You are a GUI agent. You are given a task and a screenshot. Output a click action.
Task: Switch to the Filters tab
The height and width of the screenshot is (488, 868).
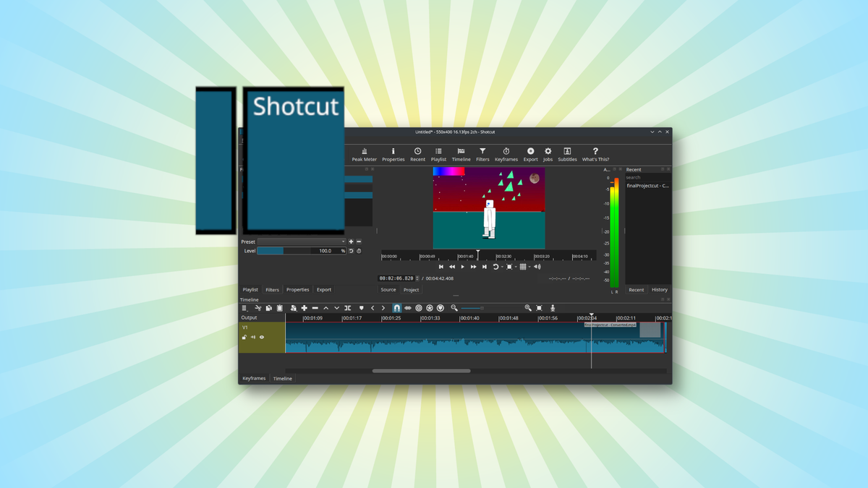(272, 290)
